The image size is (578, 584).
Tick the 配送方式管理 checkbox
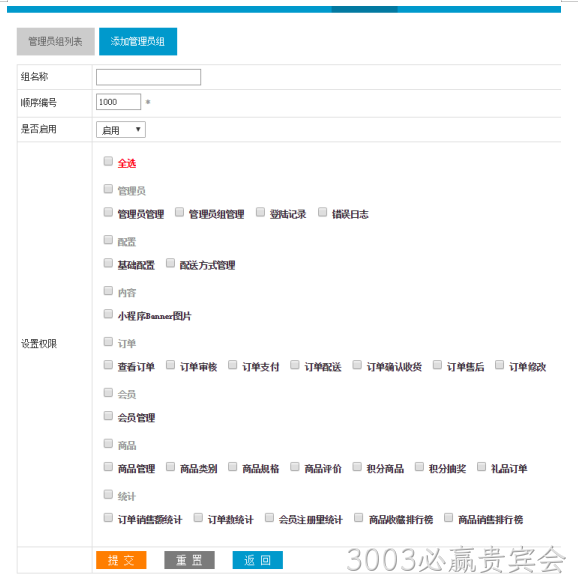[170, 263]
